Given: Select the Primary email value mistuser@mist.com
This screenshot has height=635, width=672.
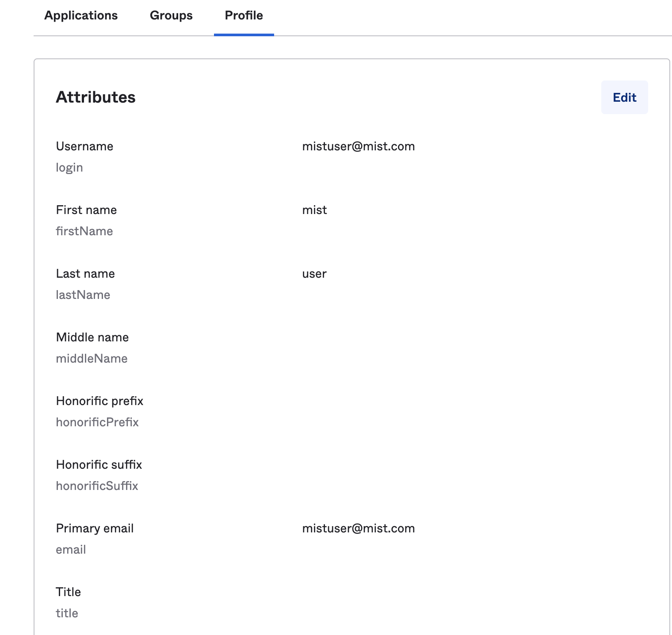Looking at the screenshot, I should (358, 528).
